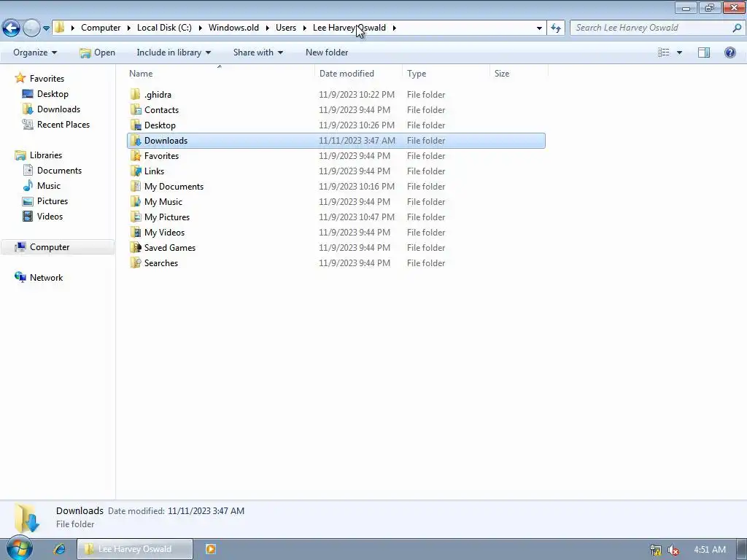Click the 4:51 AM taskbar clock
Viewport: 747px width, 560px height.
tap(710, 550)
